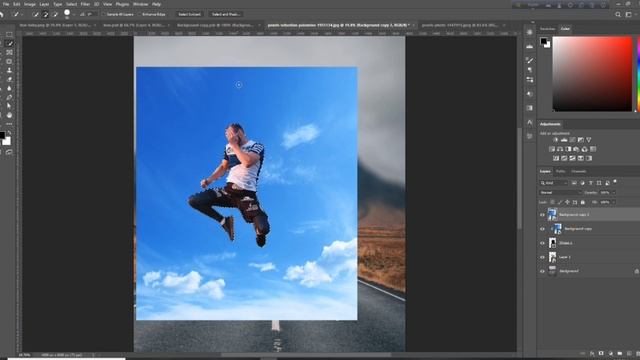Screen dimensions: 640x360
Task: Switch to the Channels tab
Action: coord(578,171)
